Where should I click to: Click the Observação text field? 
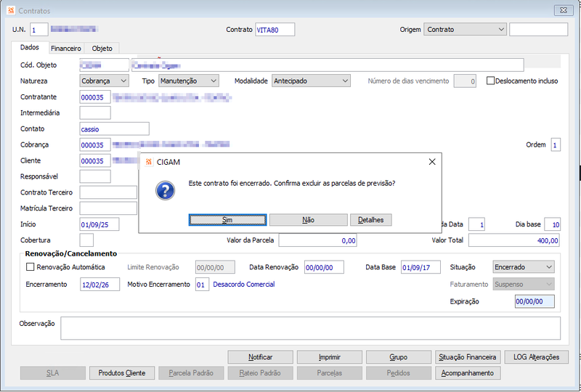pos(310,328)
